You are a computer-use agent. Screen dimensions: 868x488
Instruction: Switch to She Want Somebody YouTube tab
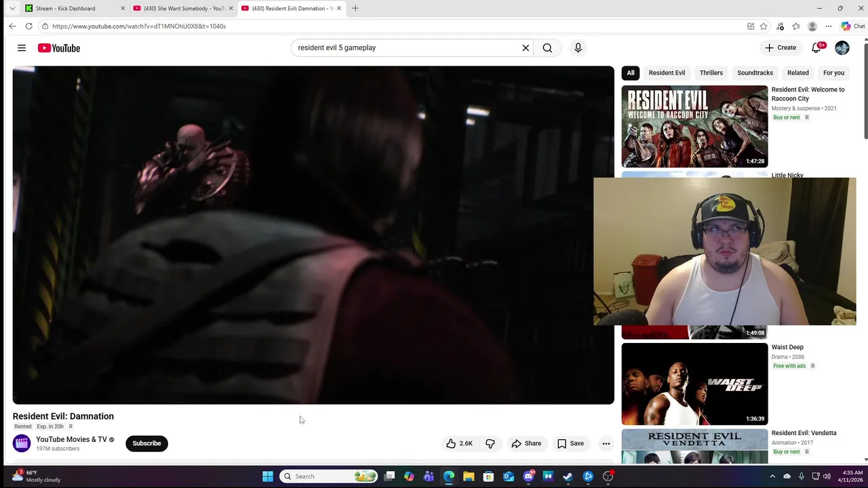tap(182, 8)
